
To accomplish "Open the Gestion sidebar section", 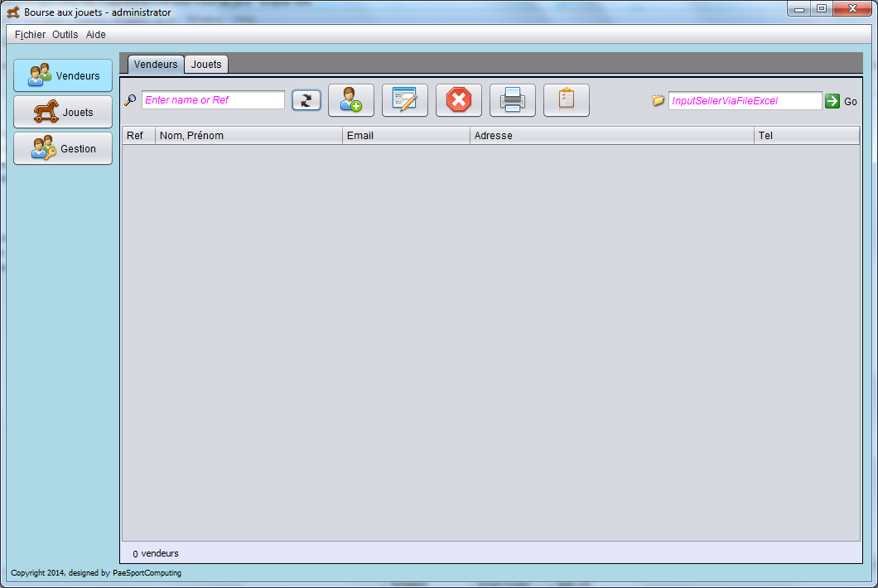I will coord(63,148).
